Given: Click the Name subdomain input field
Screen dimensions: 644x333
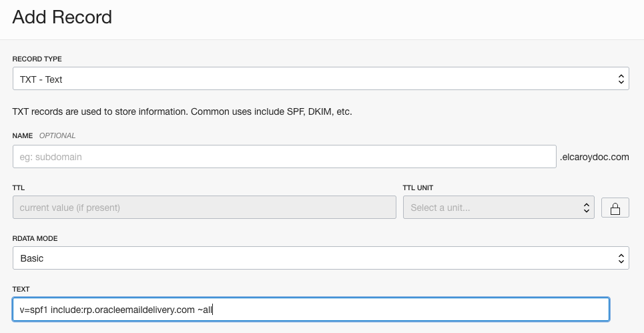Looking at the screenshot, I should [x=284, y=157].
